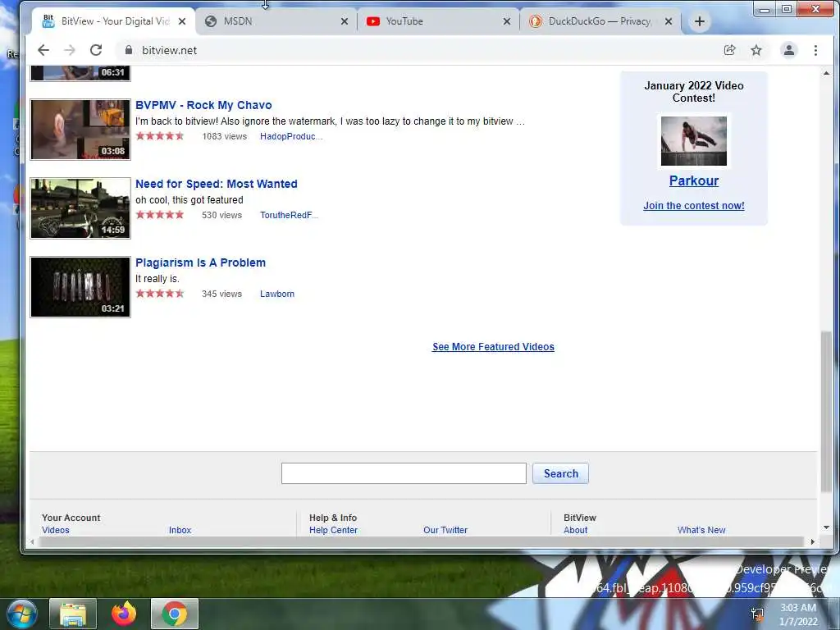Click the star rating of BVPMV video
The width and height of the screenshot is (840, 630).
tap(160, 136)
